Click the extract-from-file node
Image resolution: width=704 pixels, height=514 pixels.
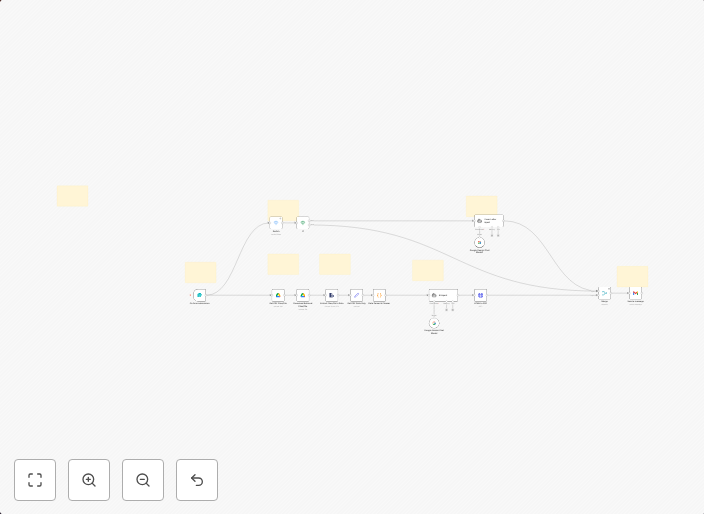click(331, 295)
